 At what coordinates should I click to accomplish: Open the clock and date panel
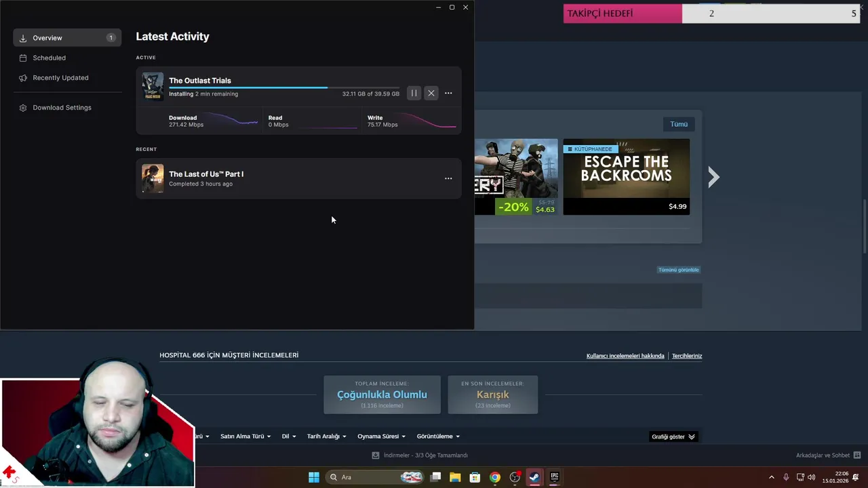[x=835, y=477]
